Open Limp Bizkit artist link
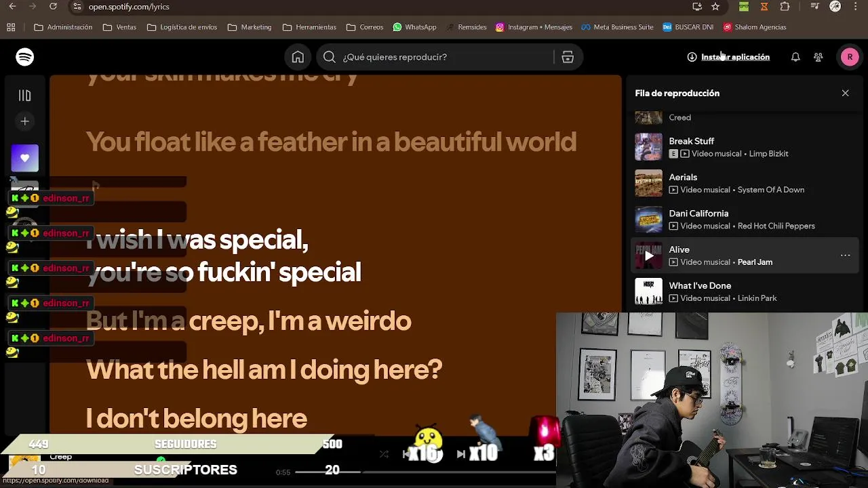The width and height of the screenshot is (868, 488). click(x=768, y=154)
